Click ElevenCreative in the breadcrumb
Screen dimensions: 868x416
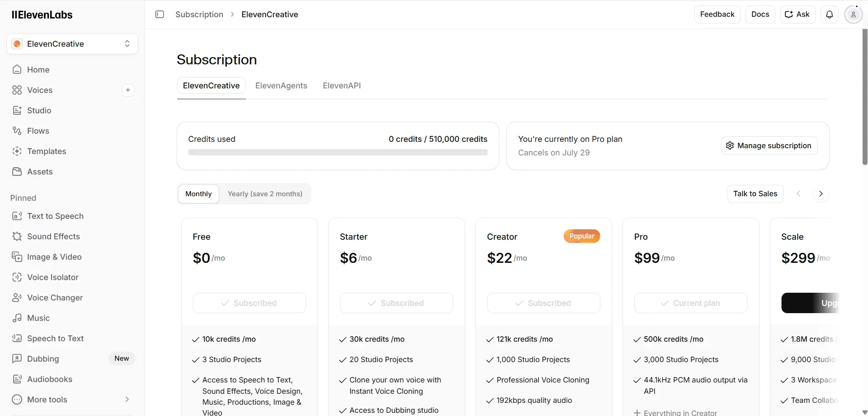270,15
